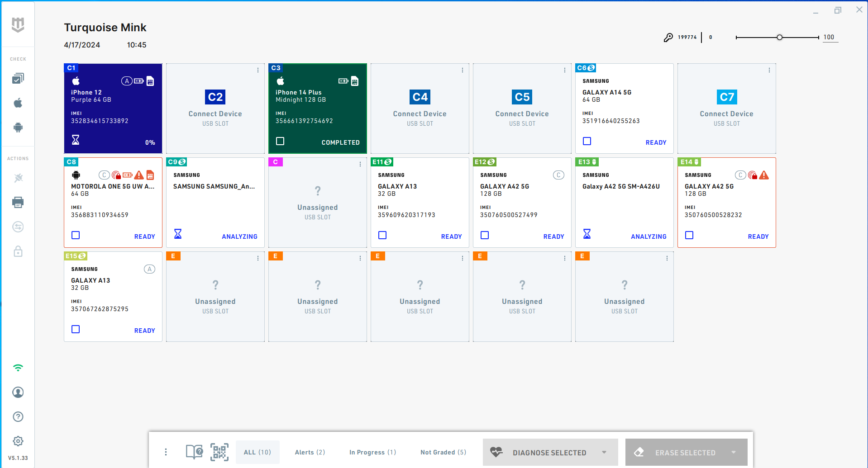The width and height of the screenshot is (868, 468).
Task: Switch to the Alerts (2) tab
Action: click(x=310, y=452)
